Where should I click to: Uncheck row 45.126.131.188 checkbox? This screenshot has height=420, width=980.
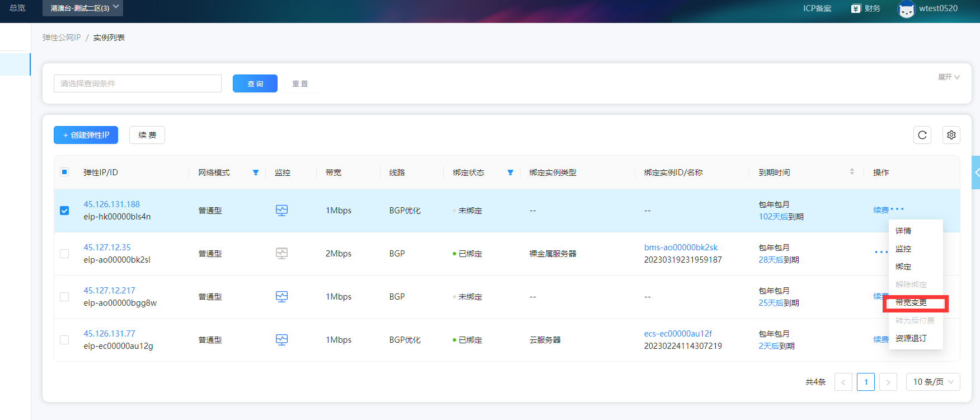(x=64, y=211)
